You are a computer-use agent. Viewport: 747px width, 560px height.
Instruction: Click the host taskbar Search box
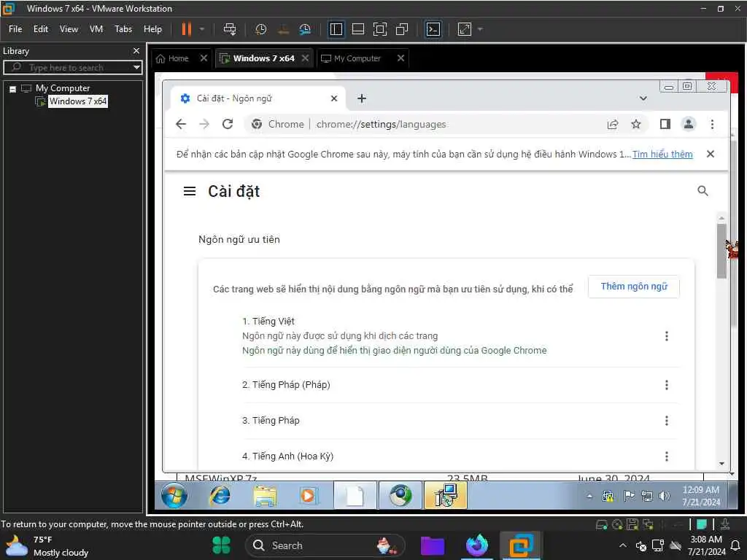(x=325, y=545)
